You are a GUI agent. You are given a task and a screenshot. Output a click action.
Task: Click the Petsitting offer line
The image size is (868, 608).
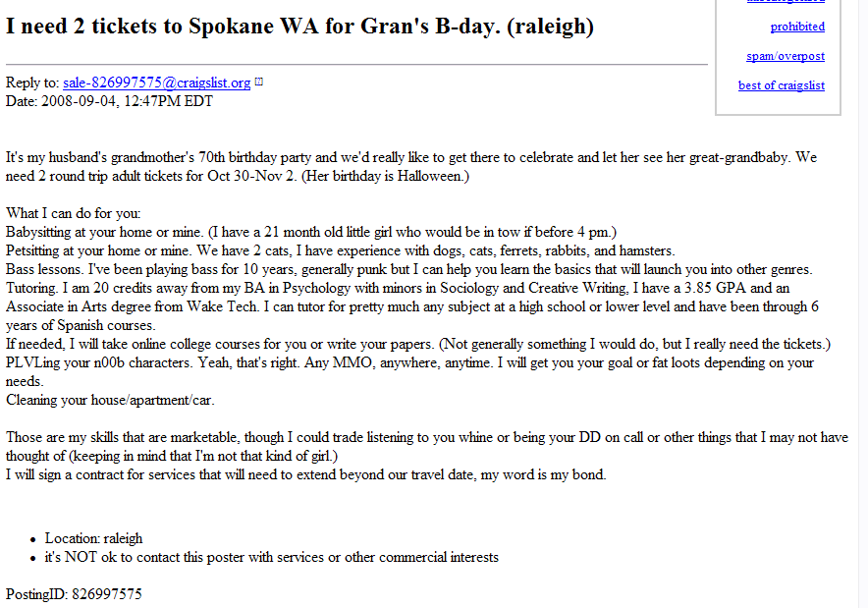pyautogui.click(x=341, y=250)
